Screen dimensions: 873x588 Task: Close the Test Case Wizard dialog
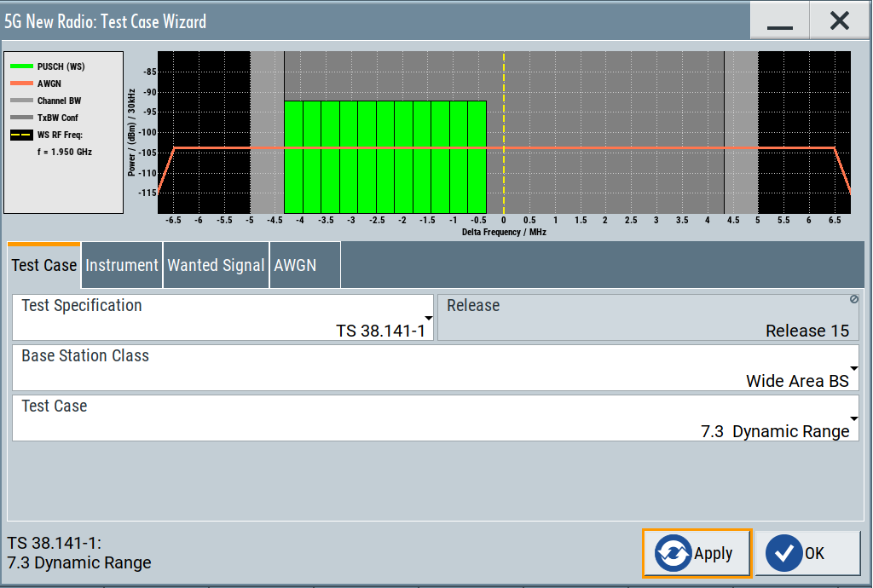[840, 21]
